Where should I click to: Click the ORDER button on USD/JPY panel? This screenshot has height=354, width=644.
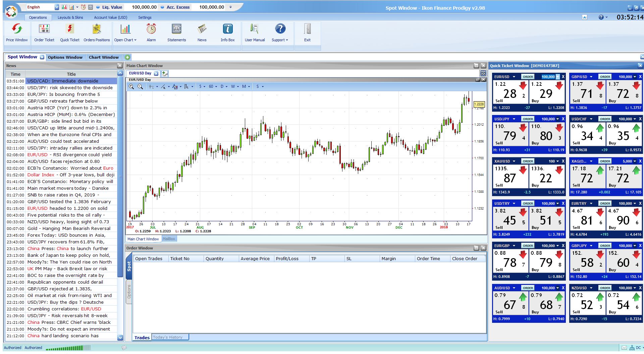(x=528, y=119)
